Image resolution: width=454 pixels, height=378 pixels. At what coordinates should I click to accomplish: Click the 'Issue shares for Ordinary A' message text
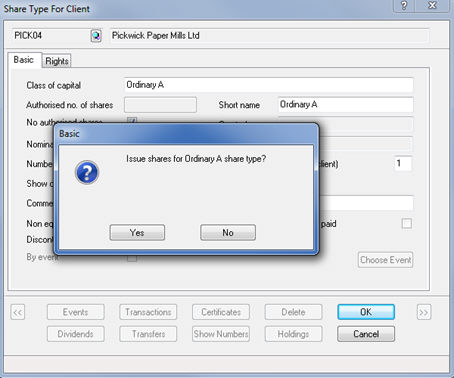point(196,159)
